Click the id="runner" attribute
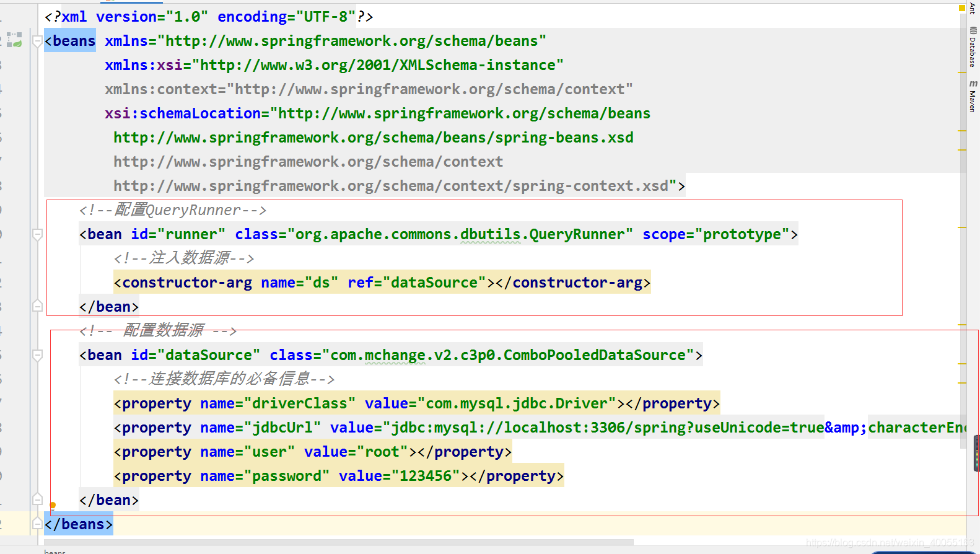 click(178, 234)
